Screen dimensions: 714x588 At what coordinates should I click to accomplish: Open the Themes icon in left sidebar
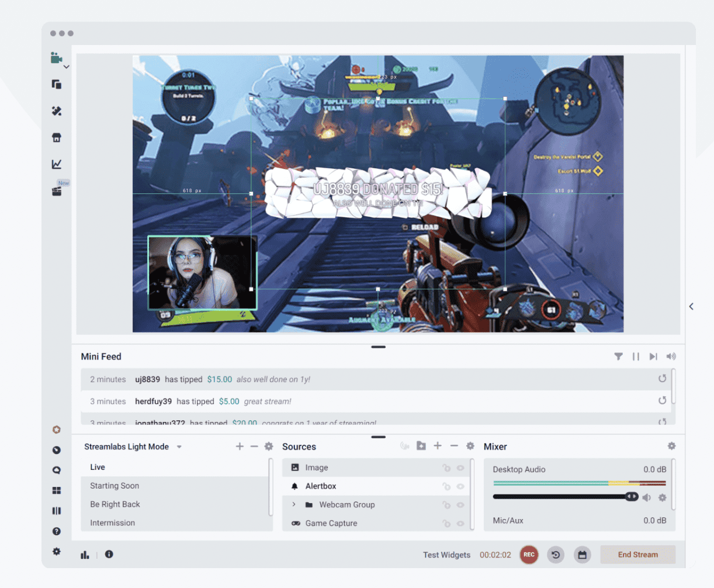(x=57, y=111)
